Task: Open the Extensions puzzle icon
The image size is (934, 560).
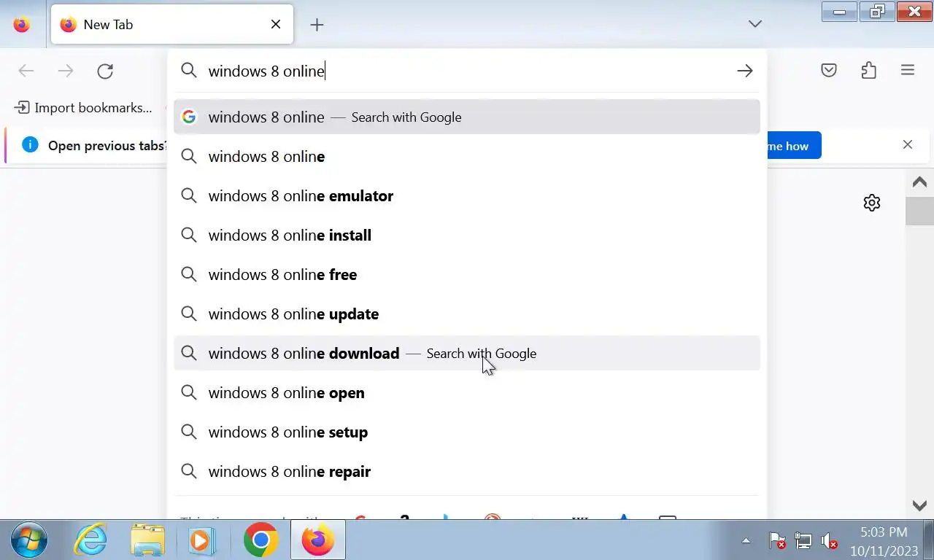Action: 868,71
